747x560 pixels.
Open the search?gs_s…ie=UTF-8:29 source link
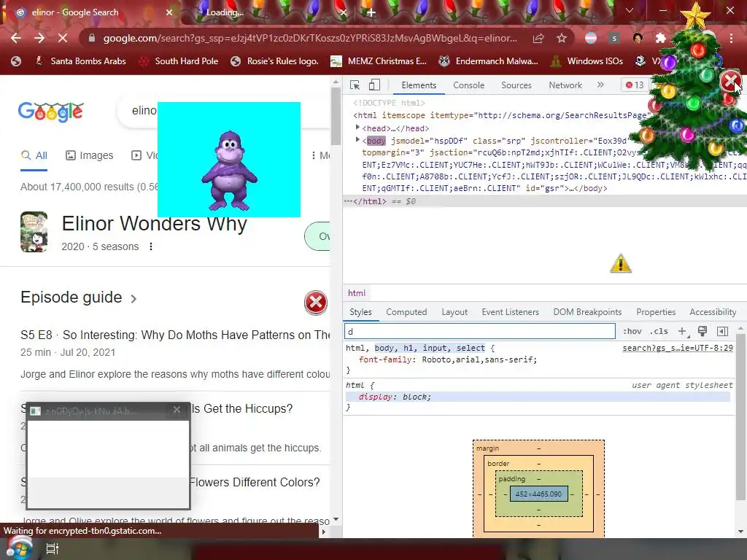coord(678,348)
